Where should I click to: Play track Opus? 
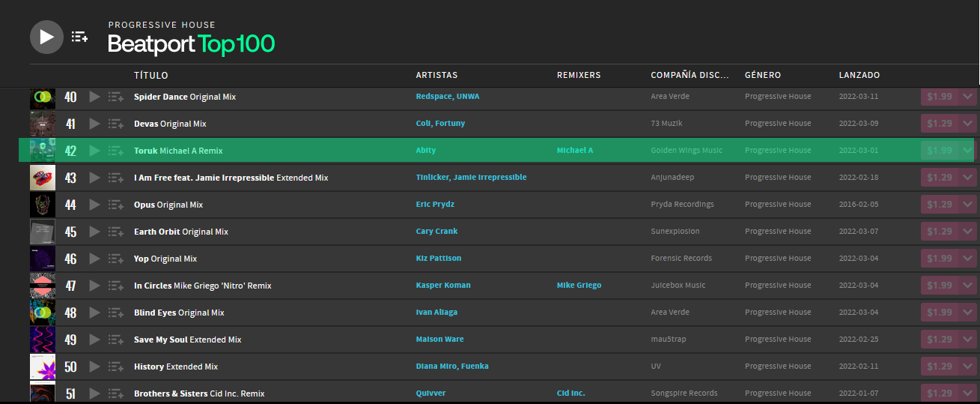pyautogui.click(x=94, y=205)
